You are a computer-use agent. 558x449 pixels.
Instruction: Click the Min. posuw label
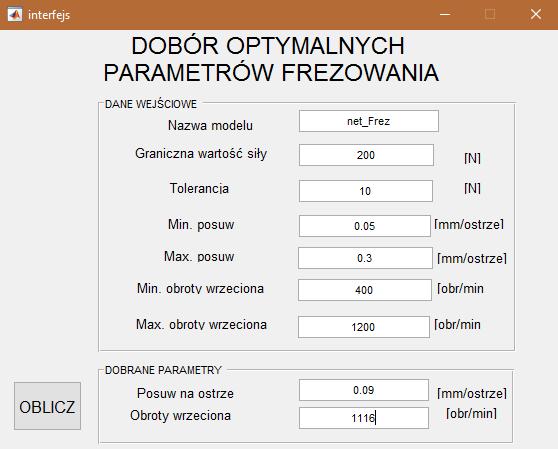click(x=201, y=224)
